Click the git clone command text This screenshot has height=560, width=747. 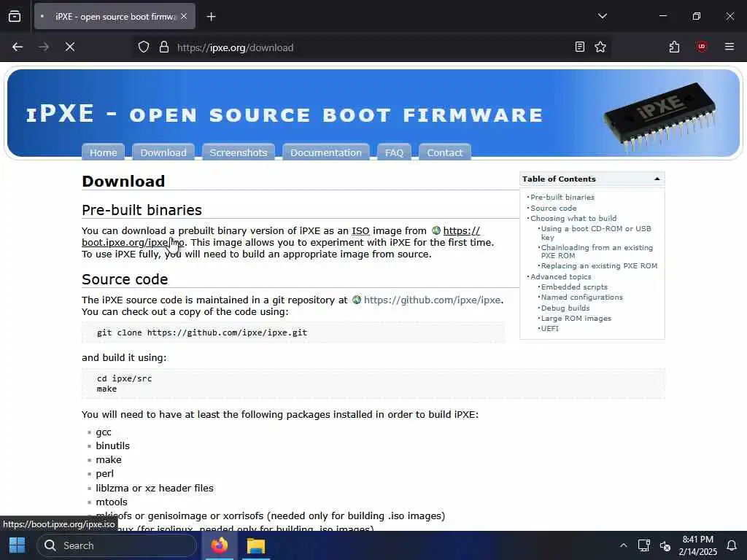pos(202,332)
